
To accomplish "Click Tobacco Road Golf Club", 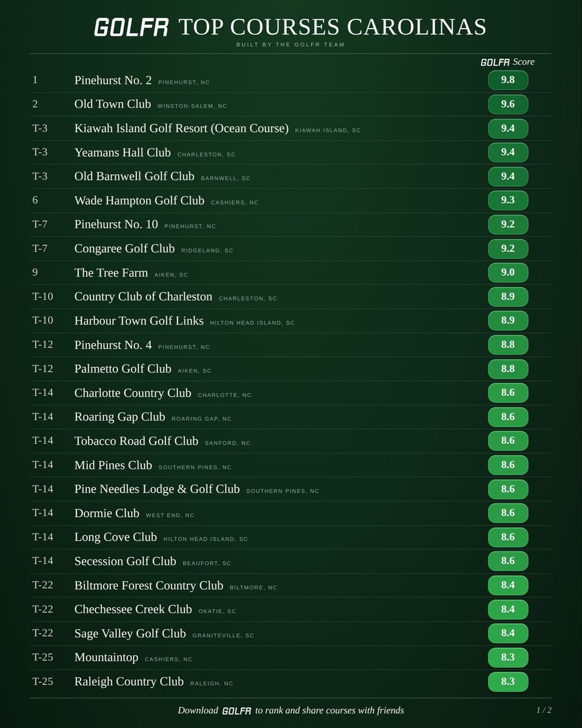I will pyautogui.click(x=136, y=441).
